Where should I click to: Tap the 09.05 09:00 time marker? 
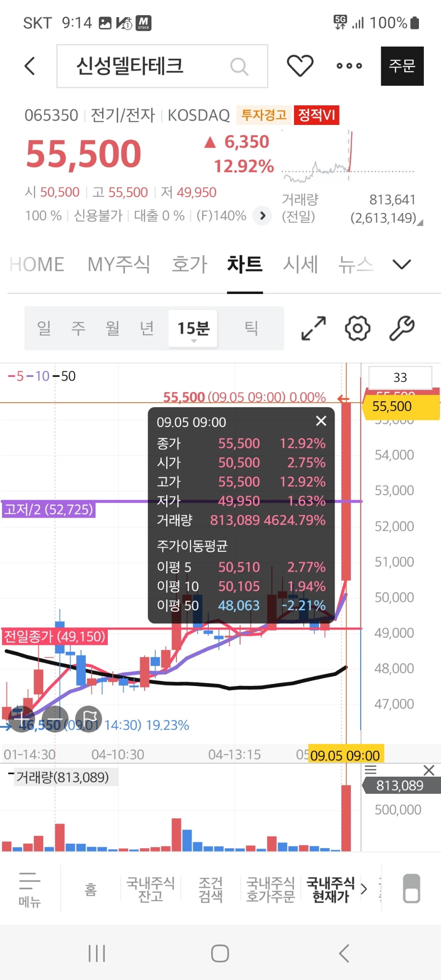coord(345,755)
